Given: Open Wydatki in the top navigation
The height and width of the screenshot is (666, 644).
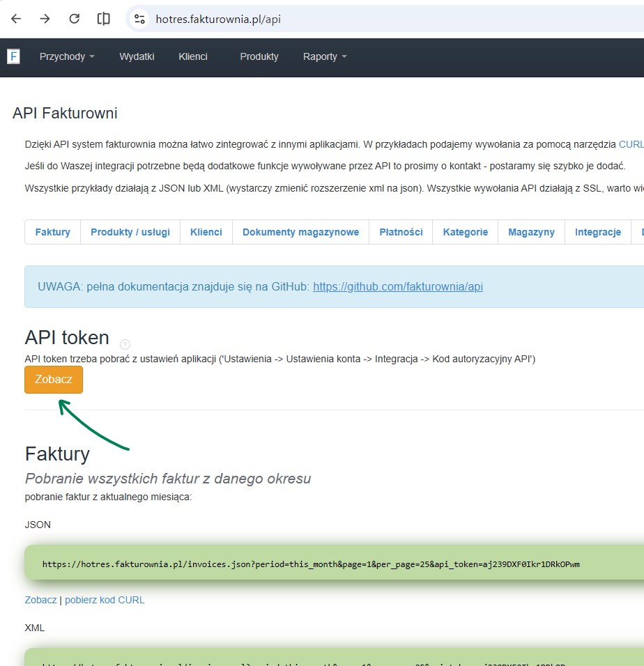Looking at the screenshot, I should click(x=137, y=56).
